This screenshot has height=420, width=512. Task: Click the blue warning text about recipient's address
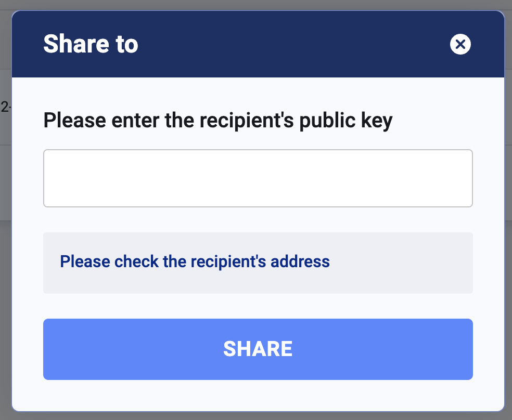click(195, 261)
